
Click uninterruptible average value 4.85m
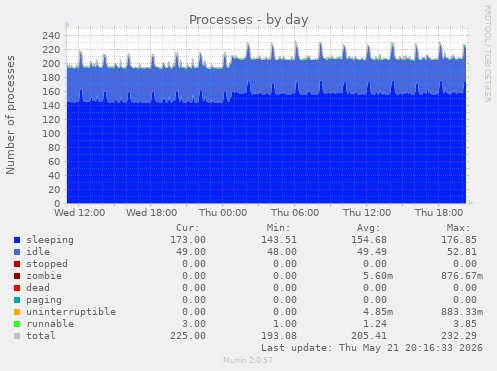coord(378,312)
